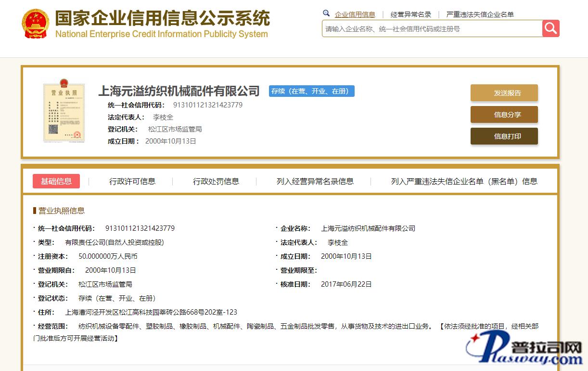Click the red magnifier search button
This screenshot has width=588, height=371.
[551, 28]
